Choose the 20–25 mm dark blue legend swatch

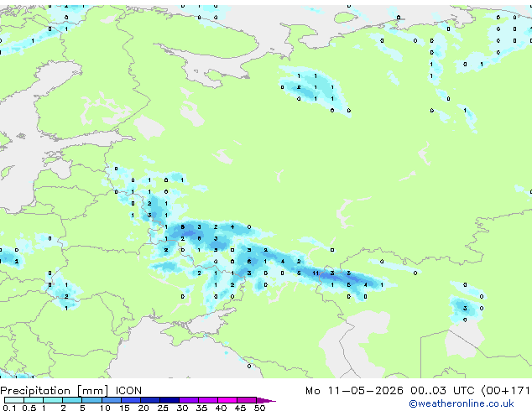pos(149,400)
